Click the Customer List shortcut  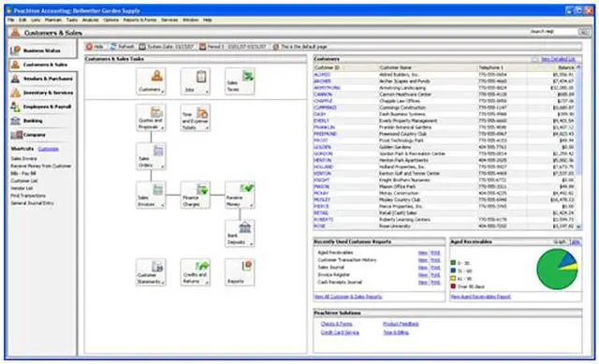click(x=24, y=181)
